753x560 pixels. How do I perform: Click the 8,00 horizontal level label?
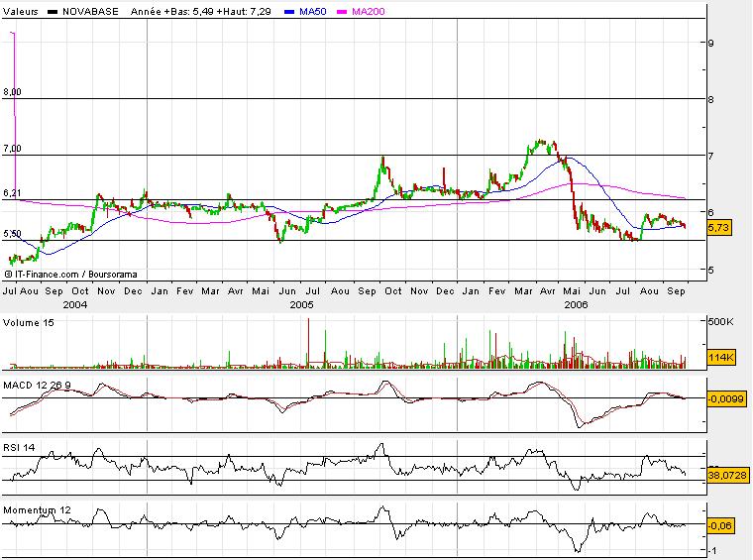[x=12, y=92]
